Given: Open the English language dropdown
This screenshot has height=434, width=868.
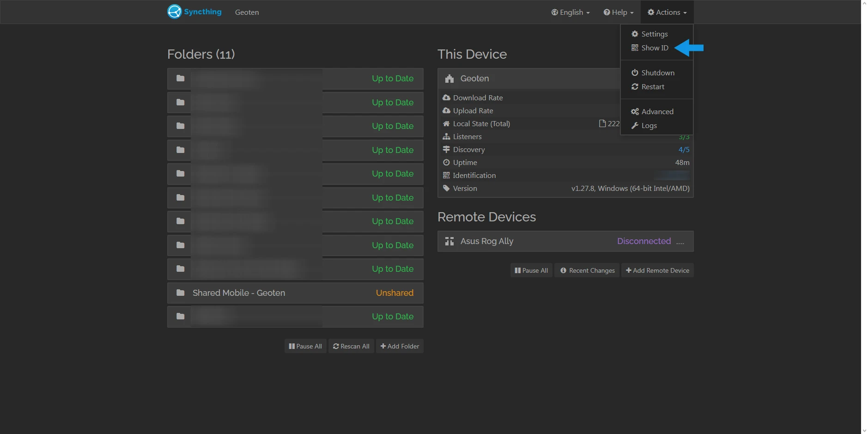Looking at the screenshot, I should tap(570, 12).
